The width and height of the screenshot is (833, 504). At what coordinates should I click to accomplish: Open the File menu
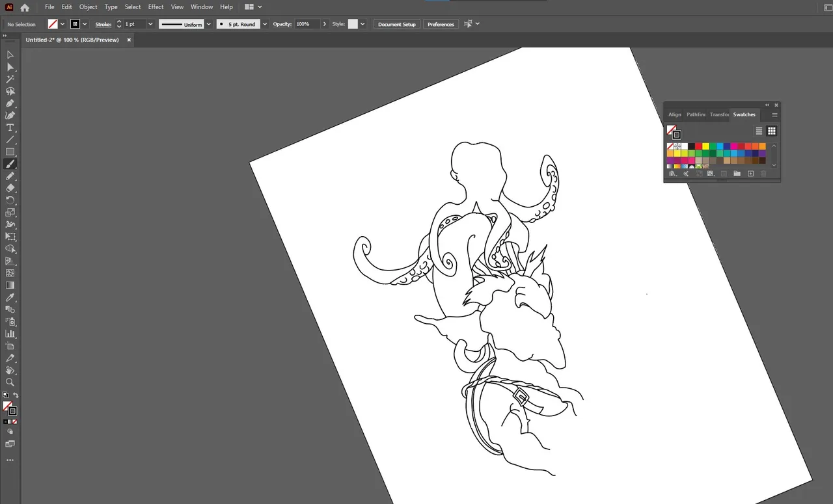49,7
